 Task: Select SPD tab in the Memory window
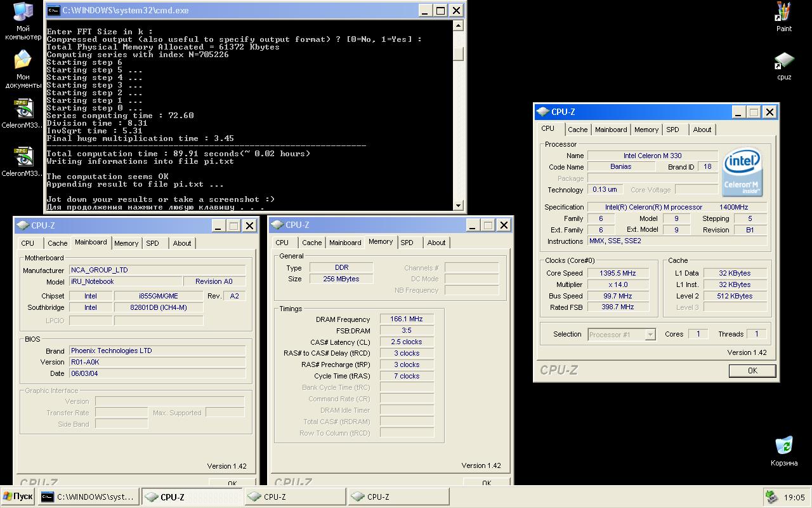(407, 243)
